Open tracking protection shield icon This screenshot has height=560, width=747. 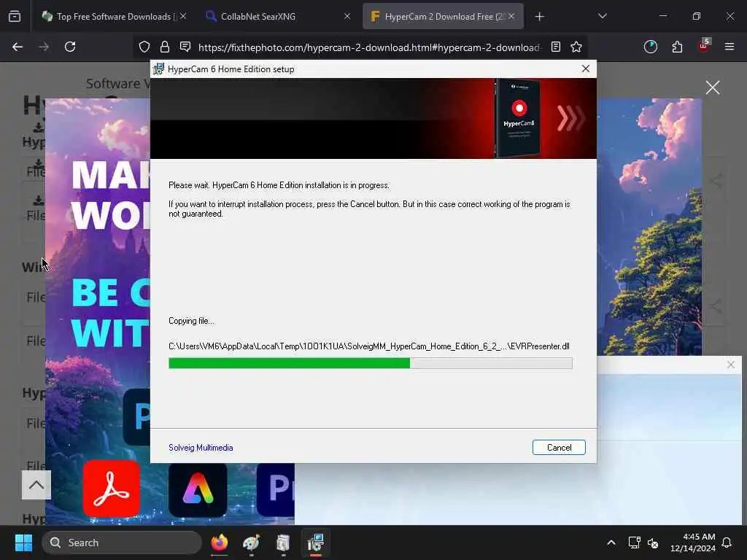point(144,47)
